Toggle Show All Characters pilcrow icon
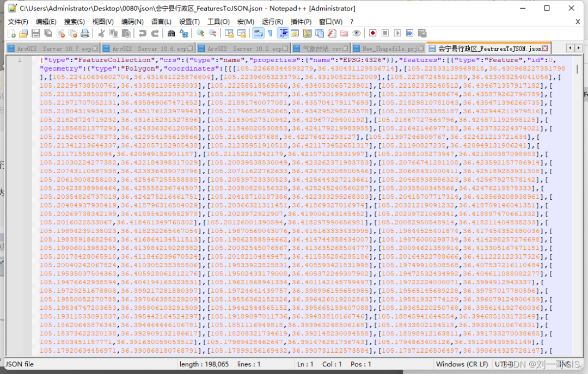 coord(270,33)
